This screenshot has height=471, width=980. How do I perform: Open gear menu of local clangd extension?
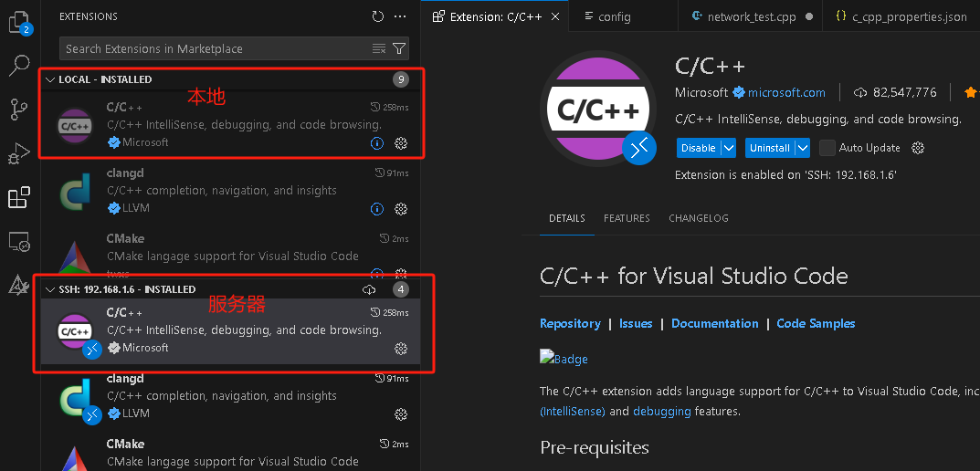(x=401, y=209)
